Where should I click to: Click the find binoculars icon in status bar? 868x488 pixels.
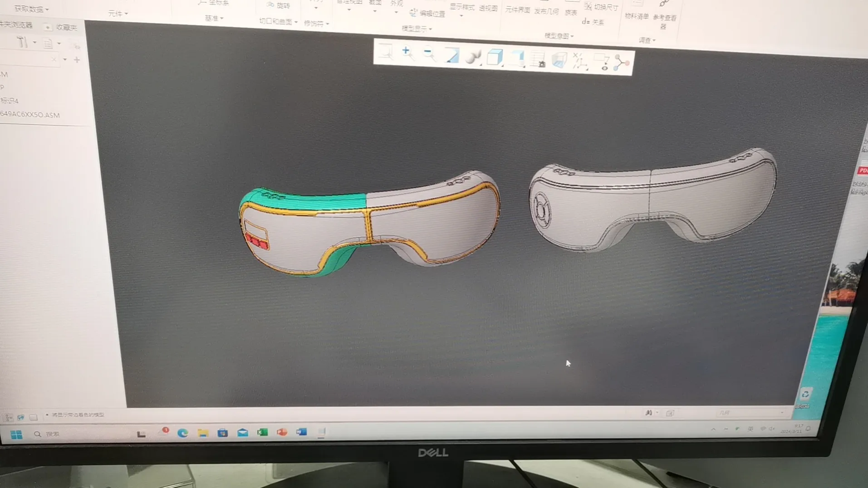[x=649, y=413]
